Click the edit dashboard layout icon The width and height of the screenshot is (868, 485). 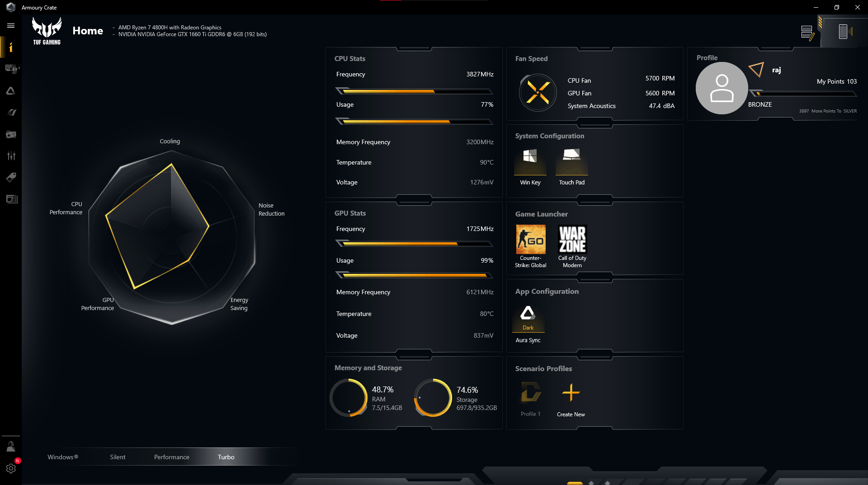coord(807,33)
